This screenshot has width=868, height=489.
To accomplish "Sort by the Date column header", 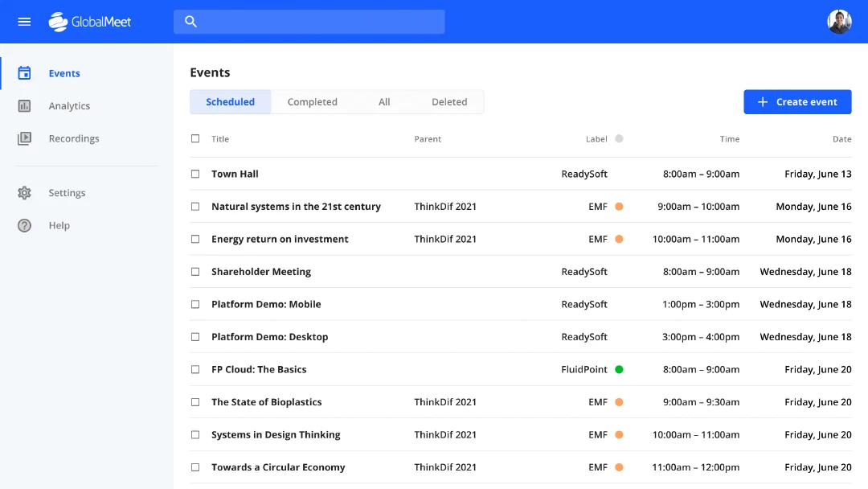I will coord(842,139).
